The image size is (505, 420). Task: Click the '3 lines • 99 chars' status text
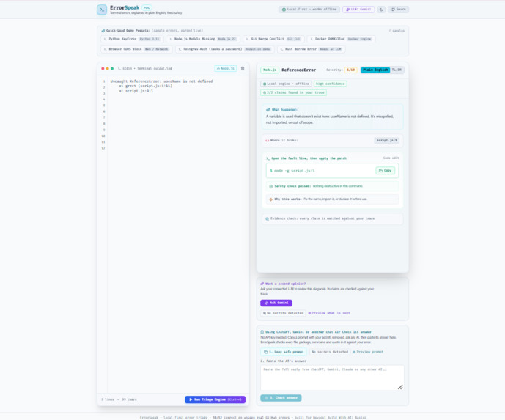119,399
